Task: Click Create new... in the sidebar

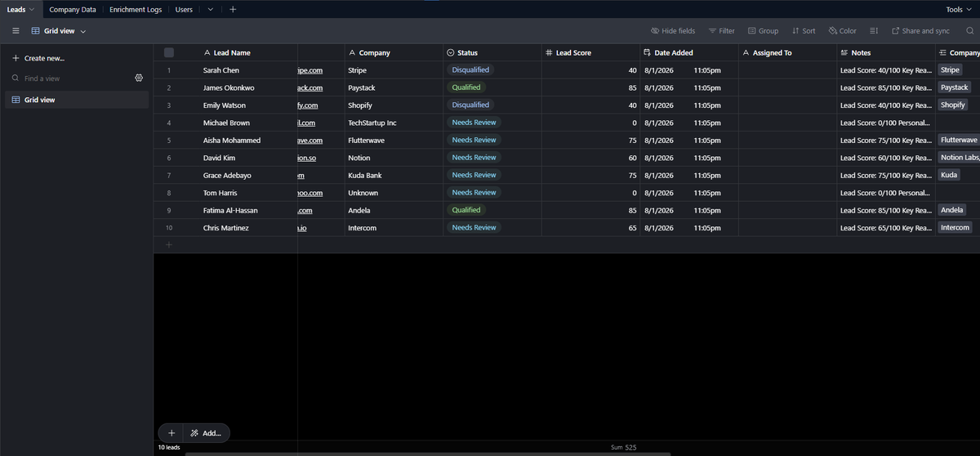Action: (38, 58)
